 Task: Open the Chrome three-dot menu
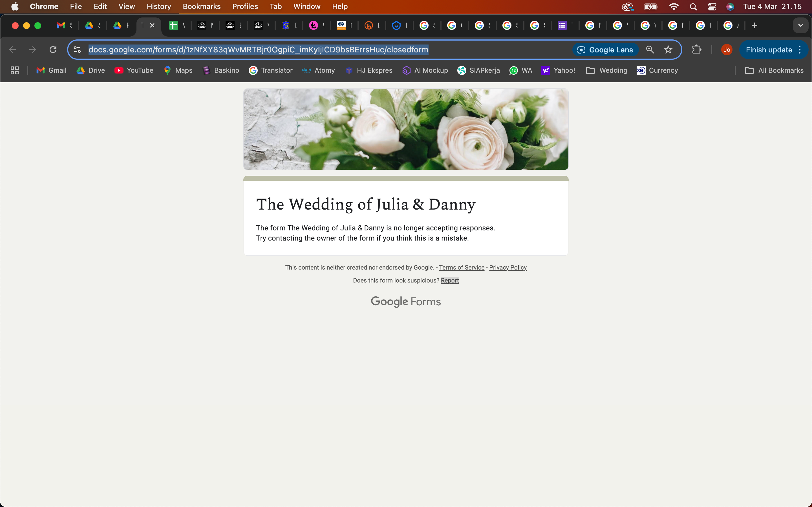coord(800,50)
